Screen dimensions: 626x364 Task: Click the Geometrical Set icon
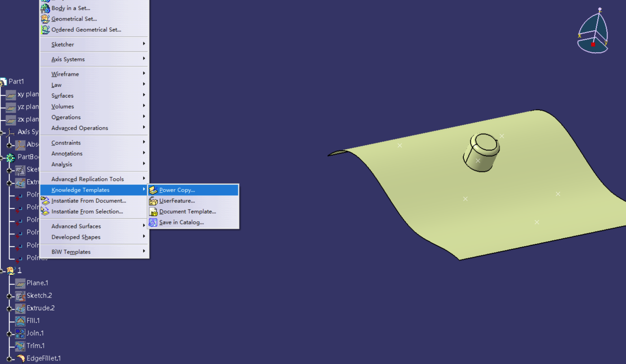coord(45,19)
